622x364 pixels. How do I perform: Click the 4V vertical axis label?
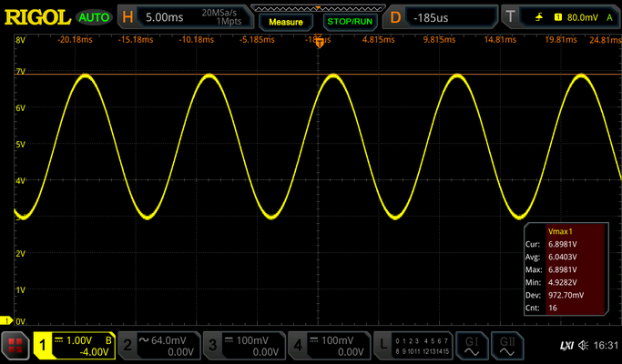[20, 181]
